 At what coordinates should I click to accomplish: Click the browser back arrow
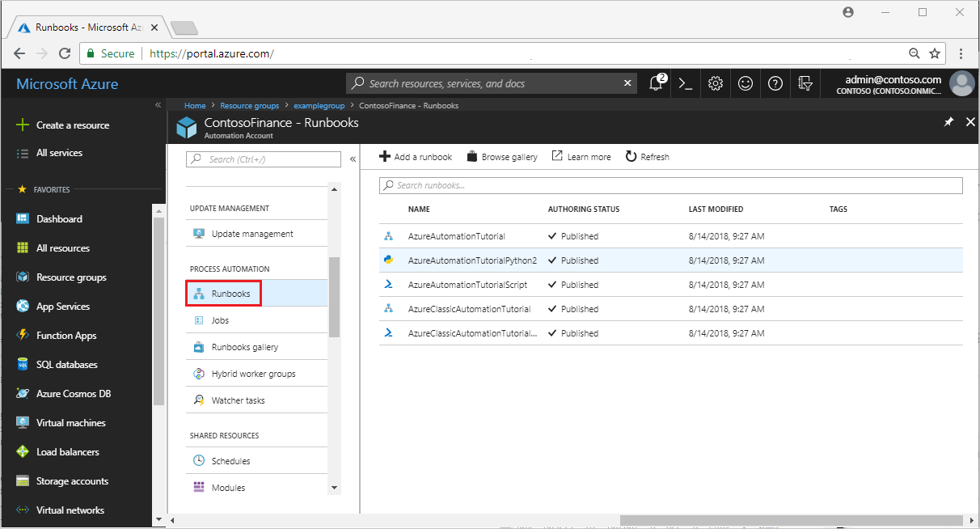pyautogui.click(x=19, y=53)
